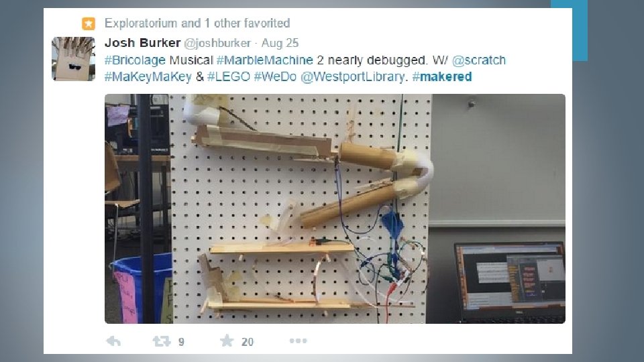
Task: Retweet using the retweet arrows icon
Action: click(162, 341)
